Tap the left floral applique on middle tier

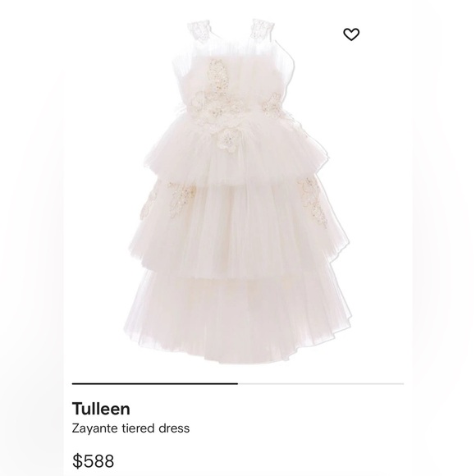tap(168, 199)
